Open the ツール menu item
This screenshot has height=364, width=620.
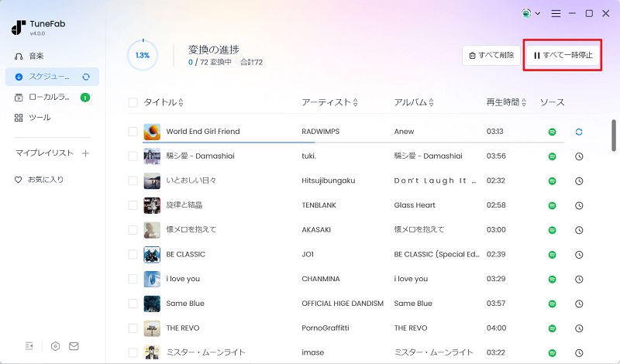tap(33, 118)
